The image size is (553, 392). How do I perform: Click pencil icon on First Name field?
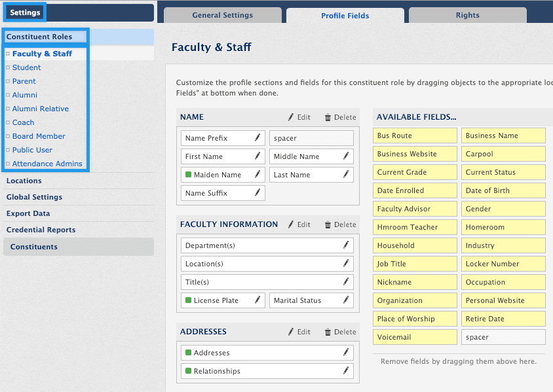coord(257,156)
